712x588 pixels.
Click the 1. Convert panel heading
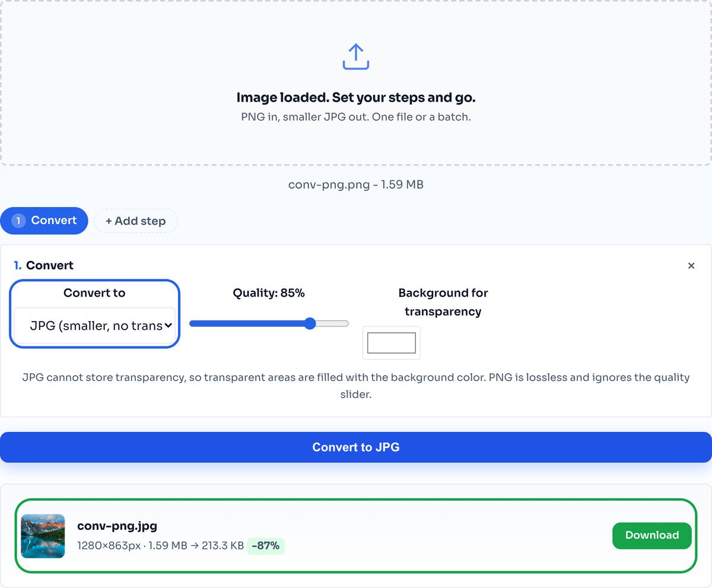coord(44,265)
